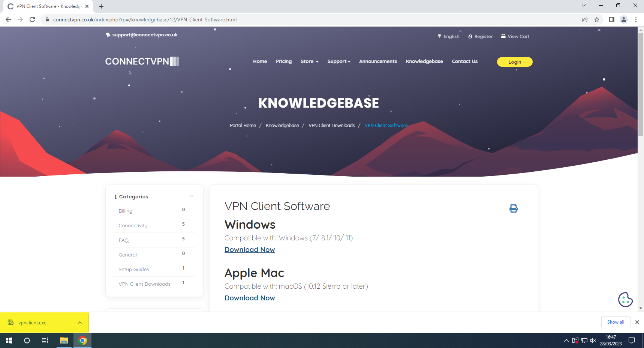Open Knowledgebase from the navigation bar
The width and height of the screenshot is (644, 348).
click(424, 61)
